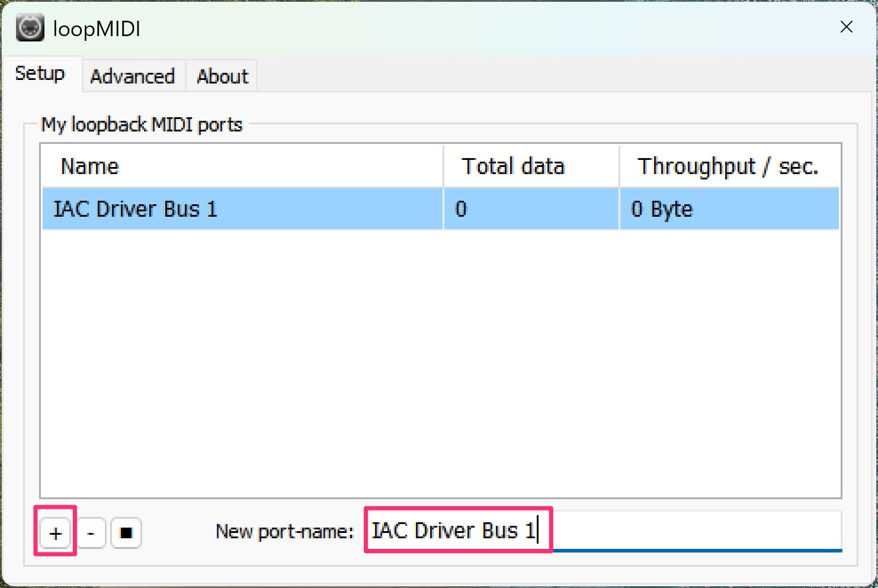The width and height of the screenshot is (878, 588).
Task: Click the My loopback MIDI ports label
Action: (142, 125)
